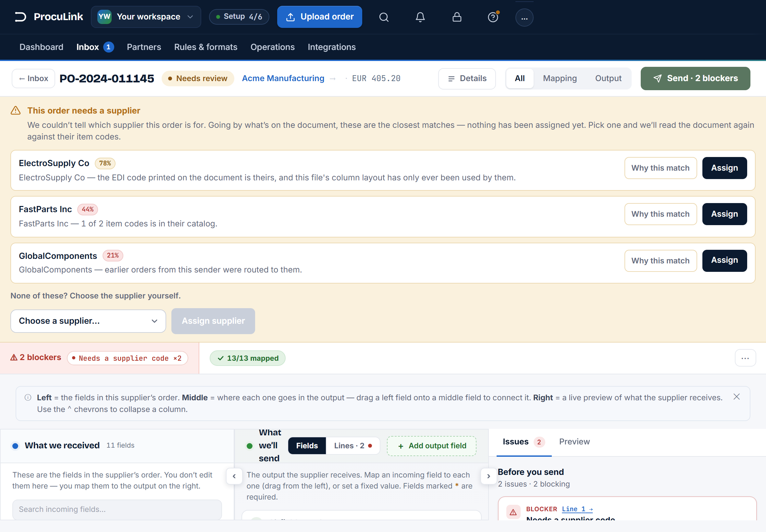Image resolution: width=766 pixels, height=532 pixels.
Task: Open Rules & formats tab
Action: pos(206,47)
